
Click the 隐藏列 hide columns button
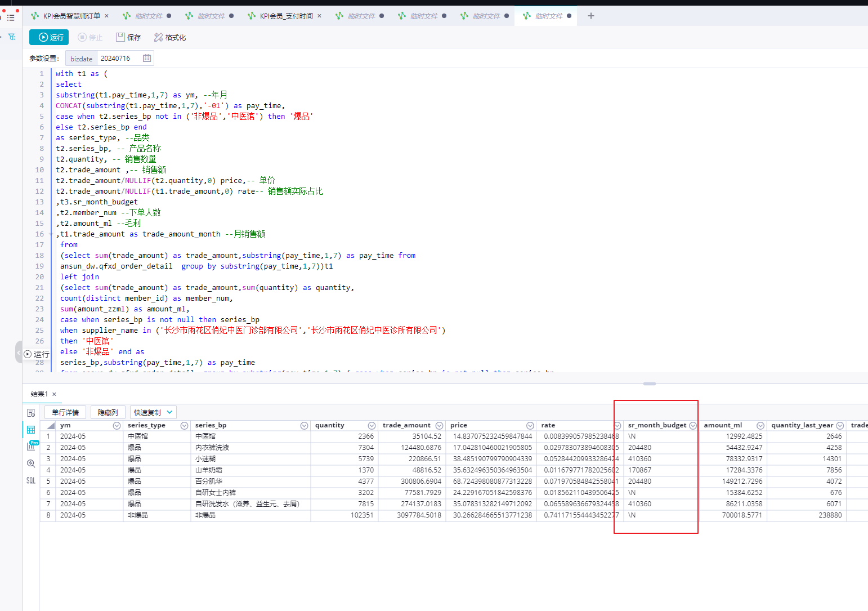coord(108,412)
